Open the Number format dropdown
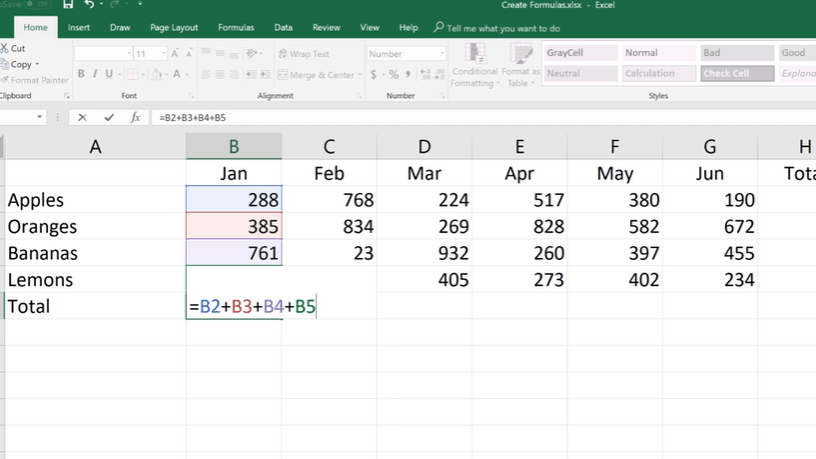 click(442, 54)
